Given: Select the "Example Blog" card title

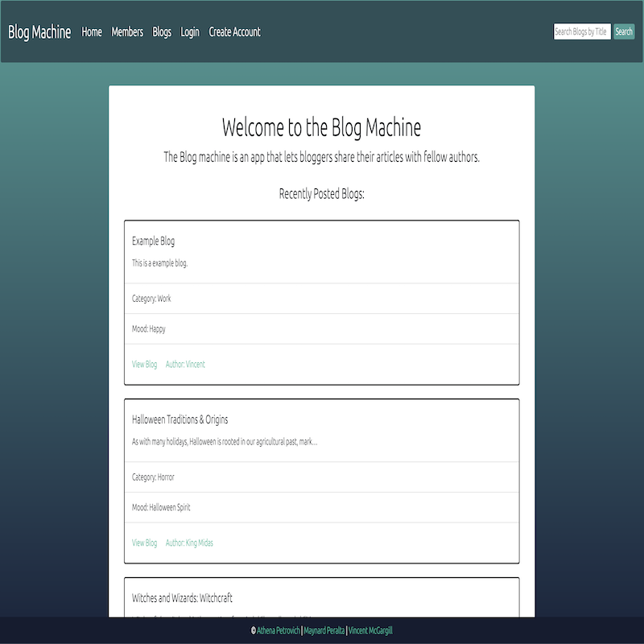Looking at the screenshot, I should pos(153,241).
